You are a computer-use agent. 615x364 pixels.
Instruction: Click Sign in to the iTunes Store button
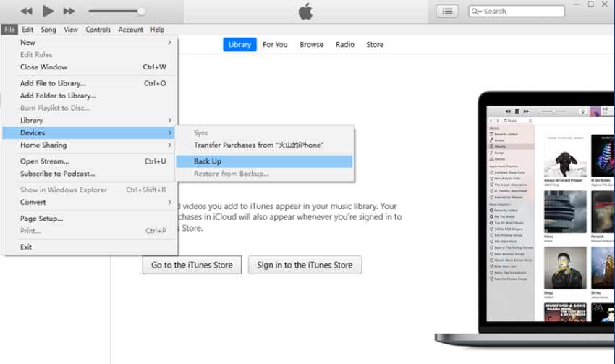pyautogui.click(x=305, y=265)
